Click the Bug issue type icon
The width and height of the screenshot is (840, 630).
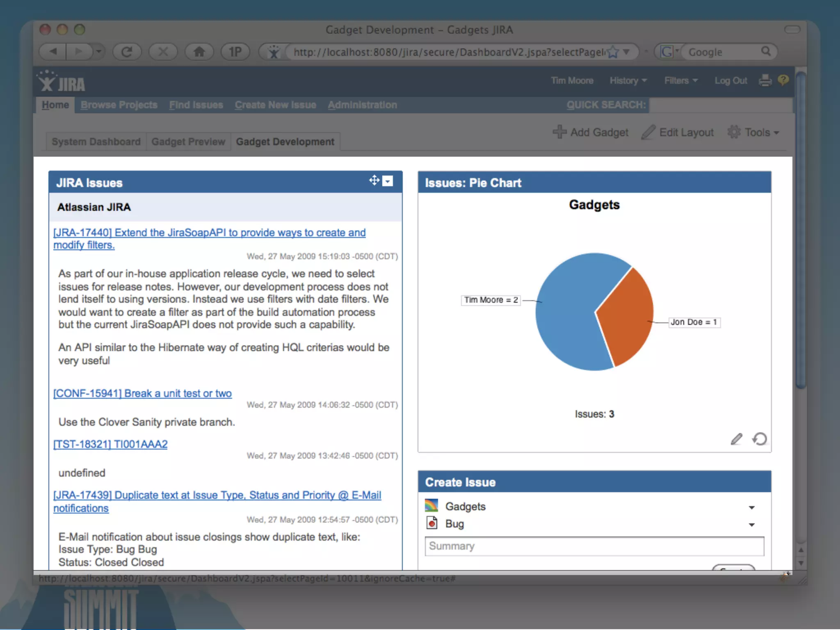(432, 523)
